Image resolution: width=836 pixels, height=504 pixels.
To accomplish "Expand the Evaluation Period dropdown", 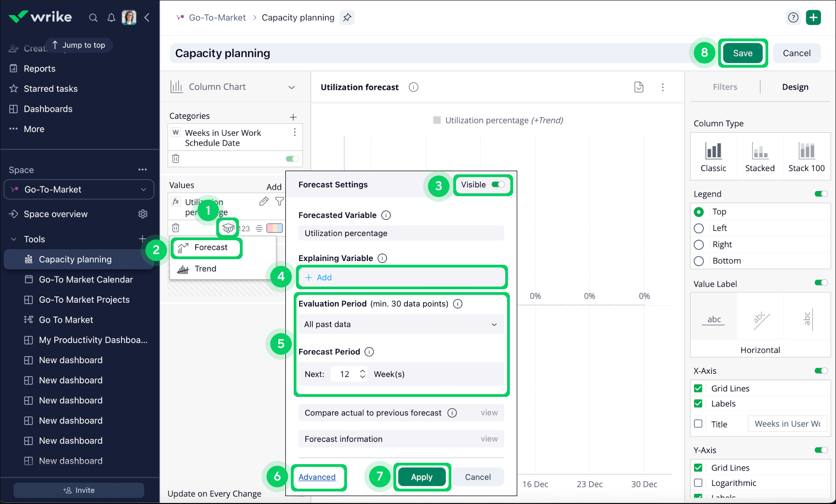I will click(401, 324).
